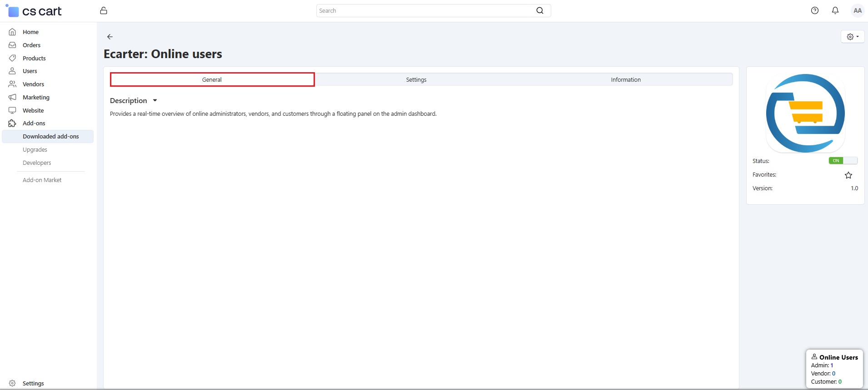The height and width of the screenshot is (390, 868).
Task: Add add-on to favorites star
Action: (x=848, y=175)
